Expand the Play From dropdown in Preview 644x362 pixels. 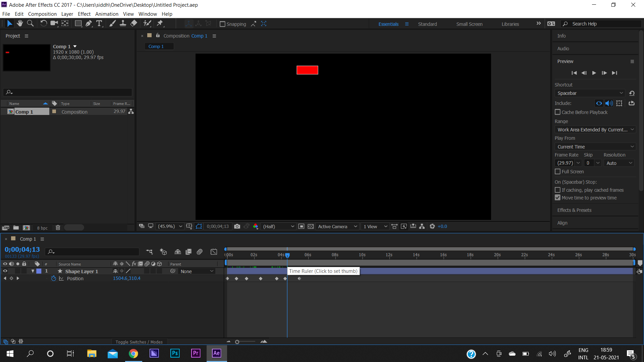pos(595,146)
